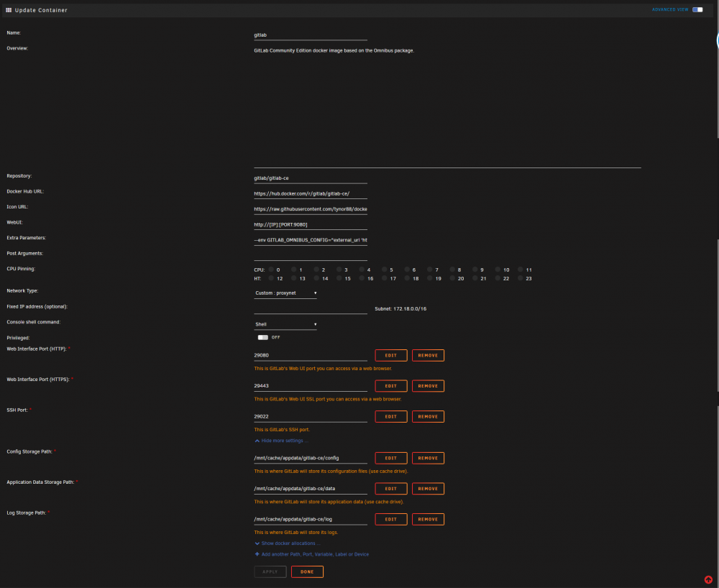Click the Name field containing gitlab
719x588 pixels.
click(311, 35)
